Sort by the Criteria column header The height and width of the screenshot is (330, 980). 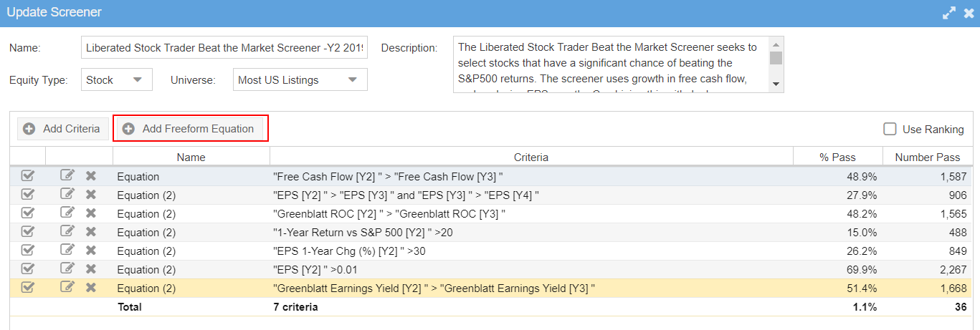coord(531,157)
